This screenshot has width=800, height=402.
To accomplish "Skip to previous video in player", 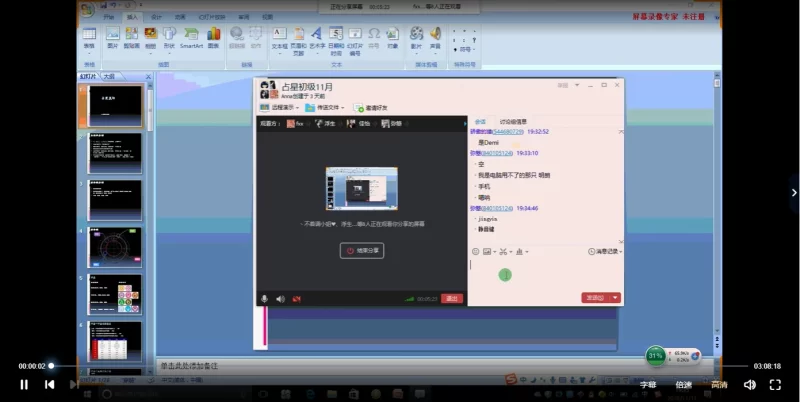I will click(49, 384).
